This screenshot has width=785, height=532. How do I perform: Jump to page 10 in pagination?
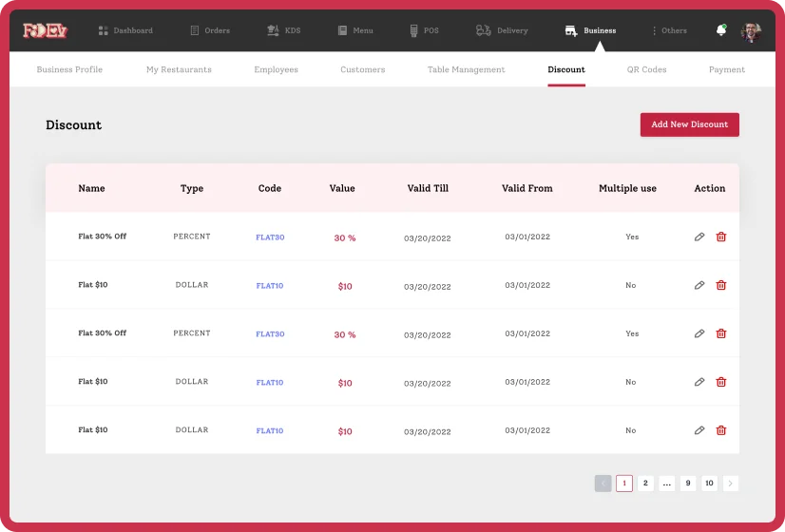click(x=709, y=484)
